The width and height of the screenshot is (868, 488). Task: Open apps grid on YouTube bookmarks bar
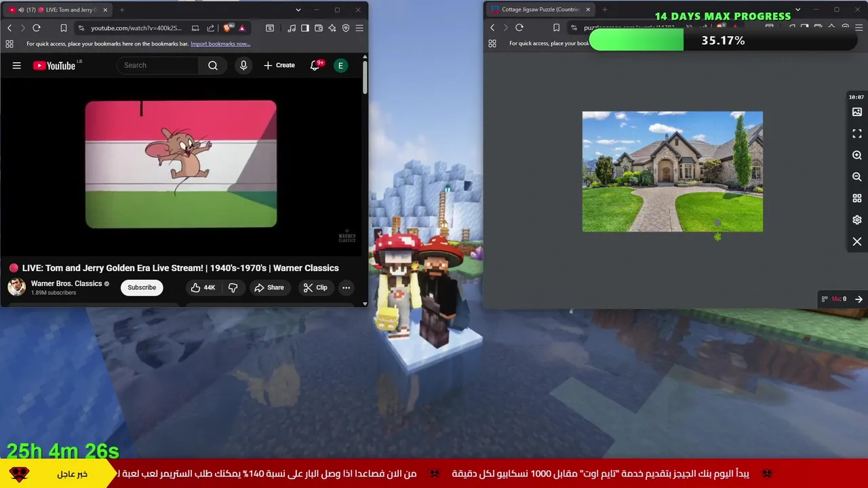click(9, 44)
